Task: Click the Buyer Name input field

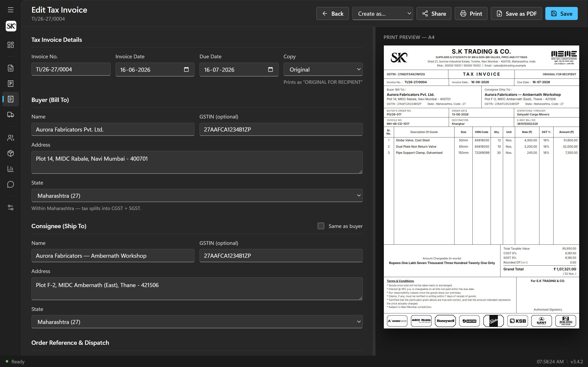Action: pos(113,129)
